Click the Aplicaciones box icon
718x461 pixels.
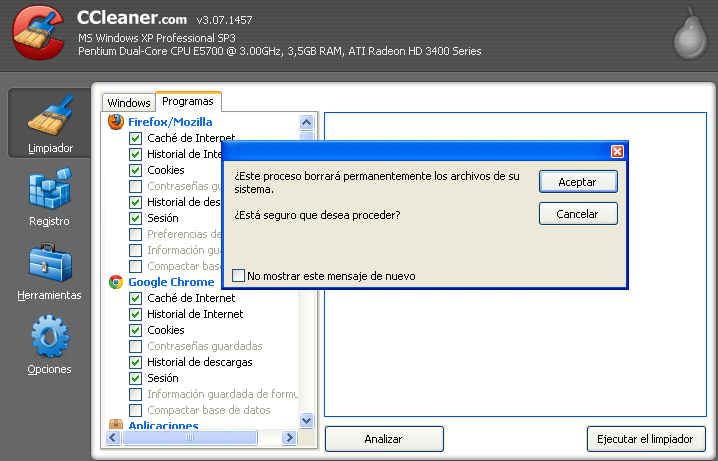pos(116,424)
